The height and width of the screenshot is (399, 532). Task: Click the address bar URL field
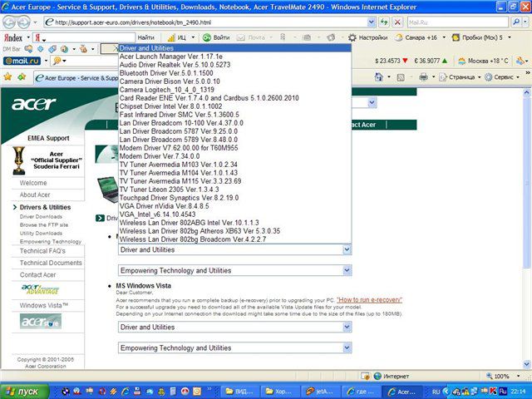pos(205,22)
